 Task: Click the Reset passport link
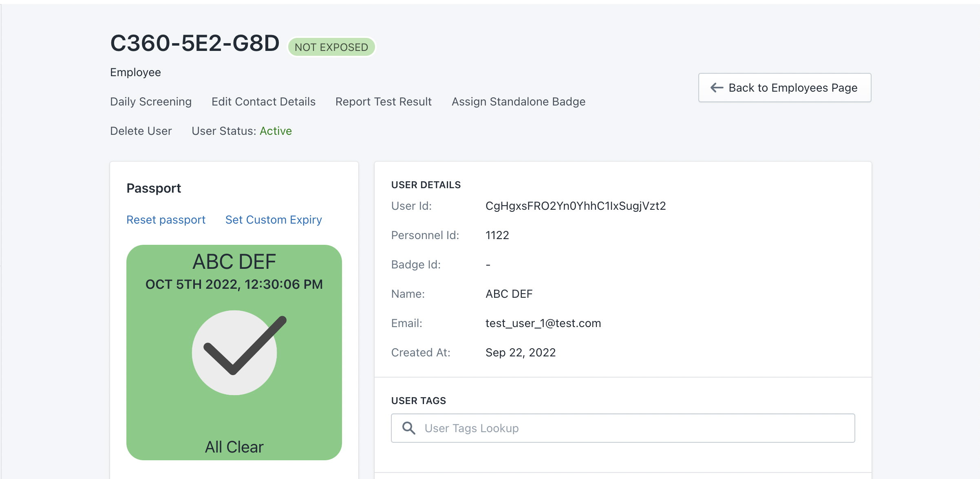point(166,220)
